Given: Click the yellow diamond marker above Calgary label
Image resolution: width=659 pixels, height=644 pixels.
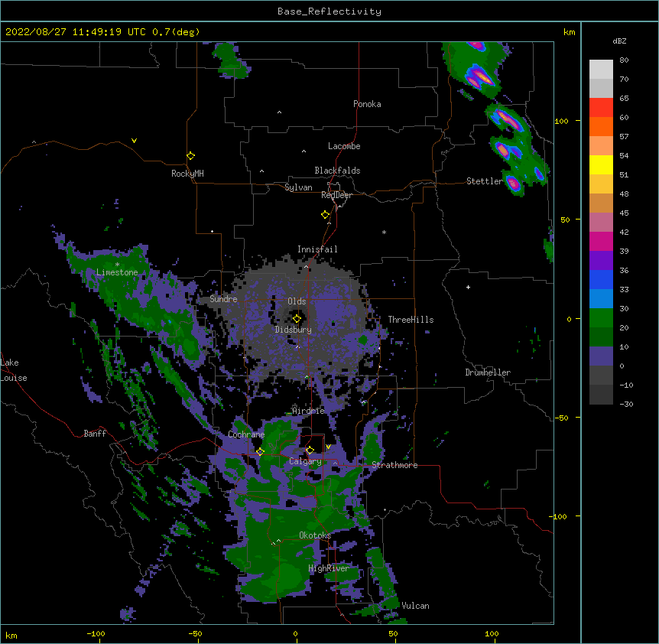Looking at the screenshot, I should point(310,450).
